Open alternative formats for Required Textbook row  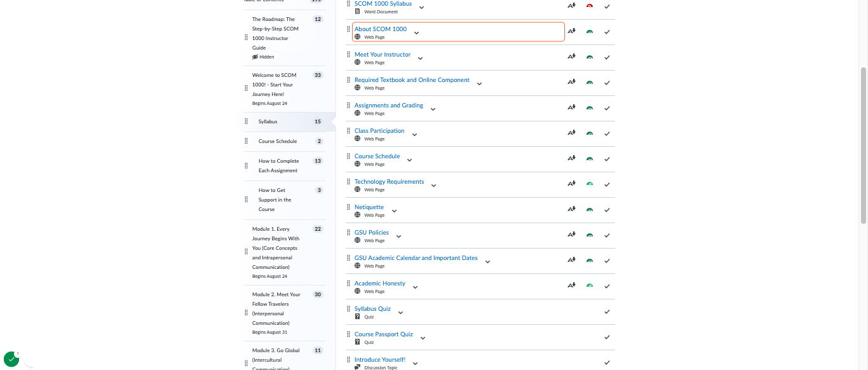tap(571, 81)
